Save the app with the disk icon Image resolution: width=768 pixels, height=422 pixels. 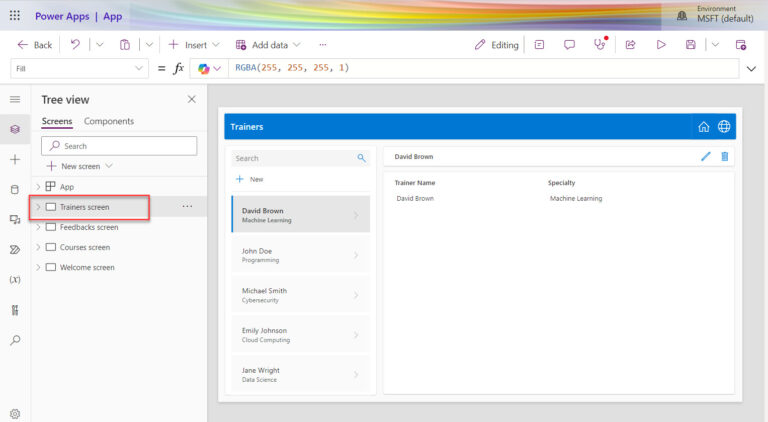tap(691, 45)
